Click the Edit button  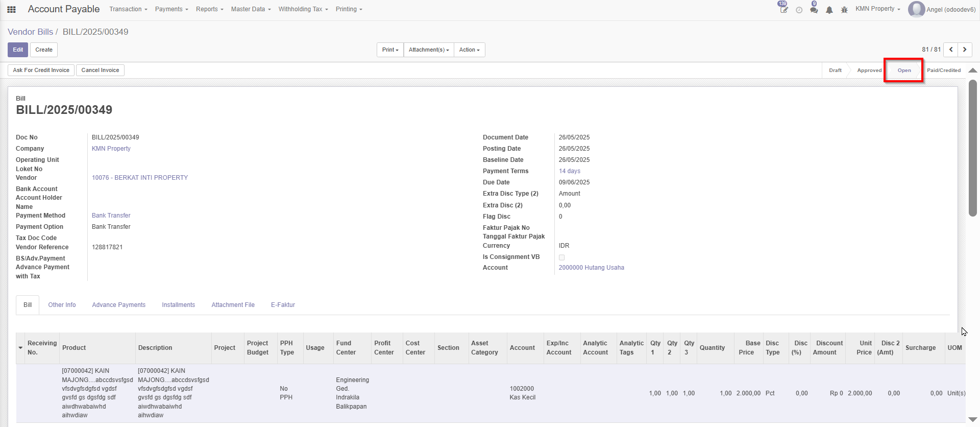pos(18,50)
